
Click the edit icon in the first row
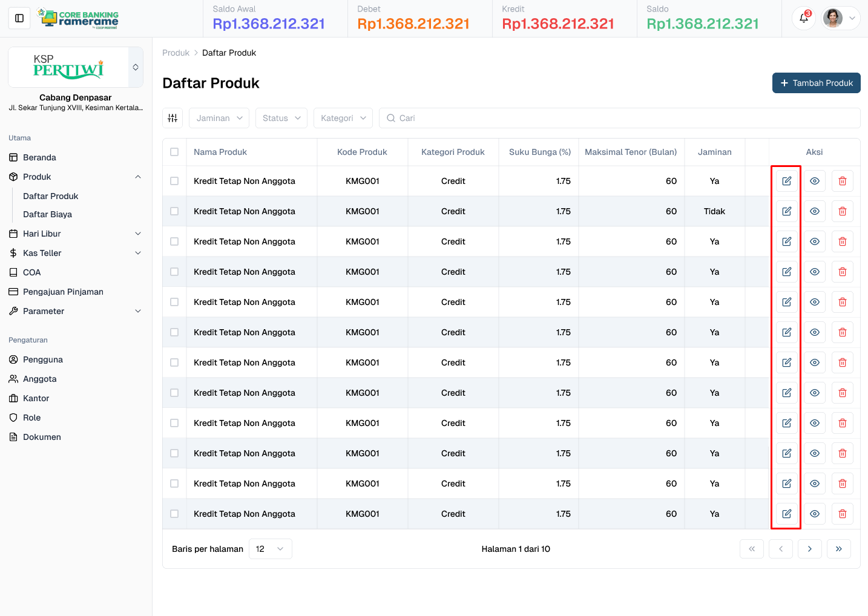pos(786,181)
